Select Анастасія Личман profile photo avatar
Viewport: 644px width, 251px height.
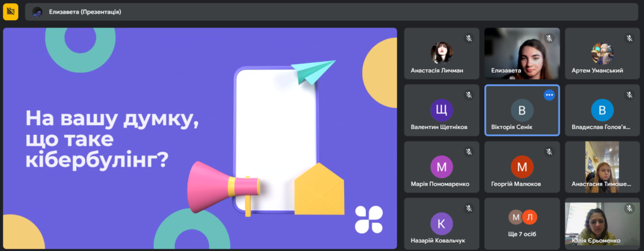click(441, 53)
